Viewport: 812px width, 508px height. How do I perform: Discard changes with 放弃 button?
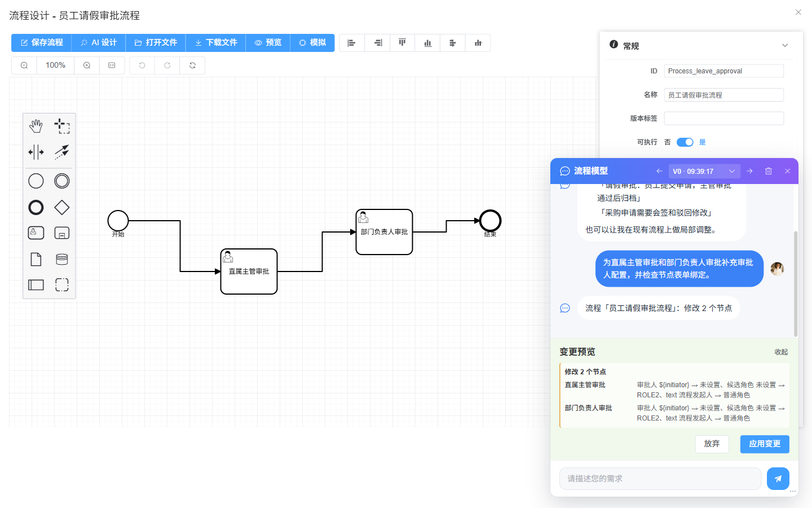tap(712, 444)
